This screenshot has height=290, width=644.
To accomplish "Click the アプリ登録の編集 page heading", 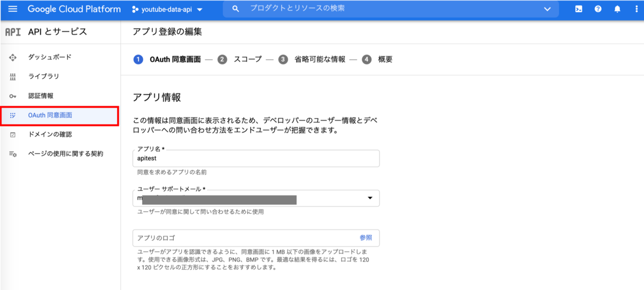I will pyautogui.click(x=167, y=32).
